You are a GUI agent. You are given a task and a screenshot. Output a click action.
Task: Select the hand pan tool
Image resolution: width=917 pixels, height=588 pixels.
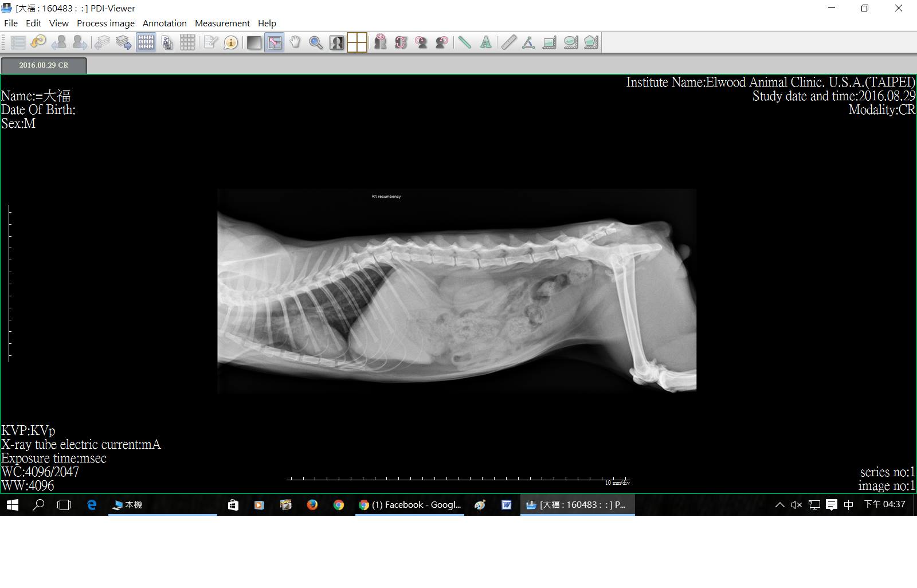tap(295, 42)
